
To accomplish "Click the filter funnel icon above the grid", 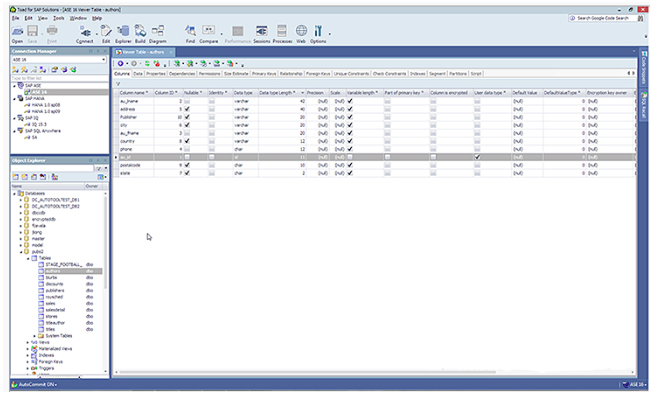I will [x=118, y=84].
